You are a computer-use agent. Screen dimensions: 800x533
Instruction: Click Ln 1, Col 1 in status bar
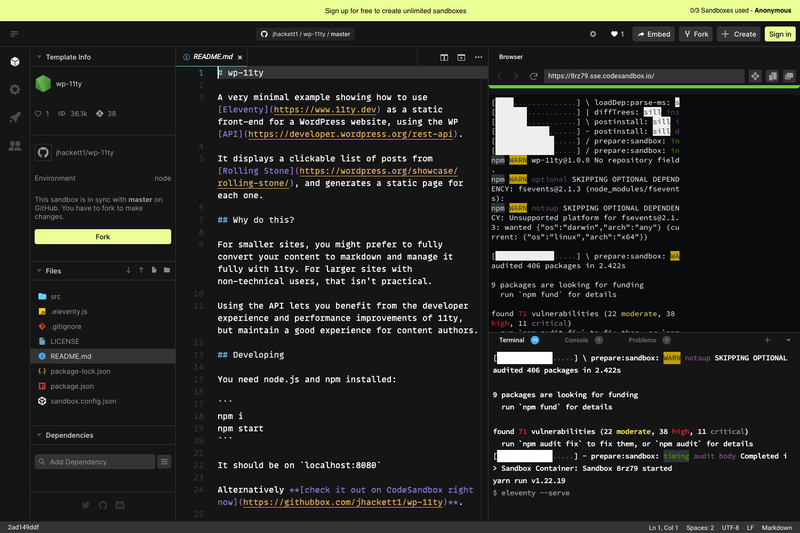coord(663,528)
